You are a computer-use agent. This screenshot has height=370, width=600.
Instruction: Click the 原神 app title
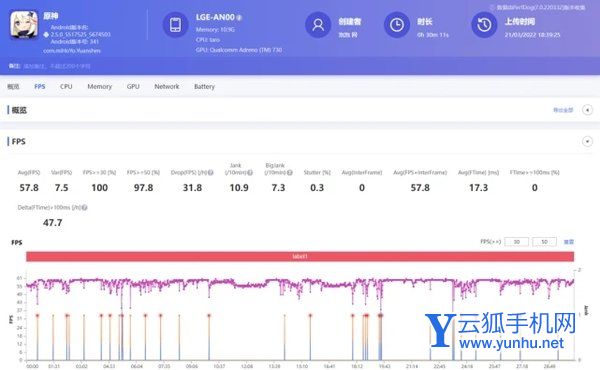(51, 16)
